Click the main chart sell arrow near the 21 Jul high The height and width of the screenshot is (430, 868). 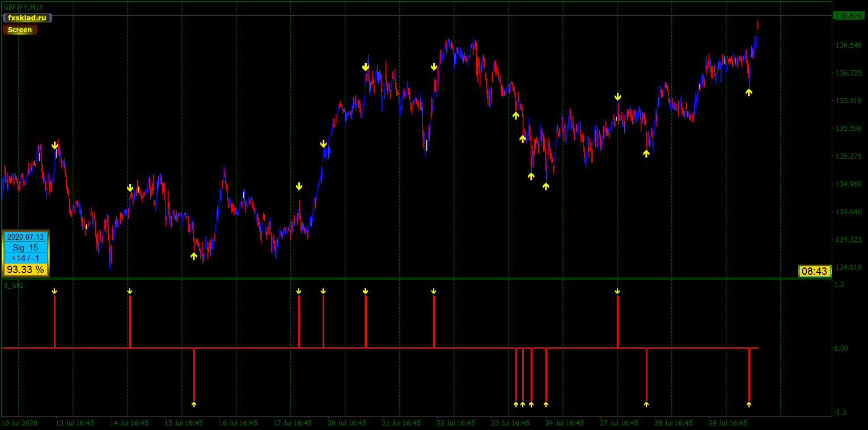click(434, 67)
